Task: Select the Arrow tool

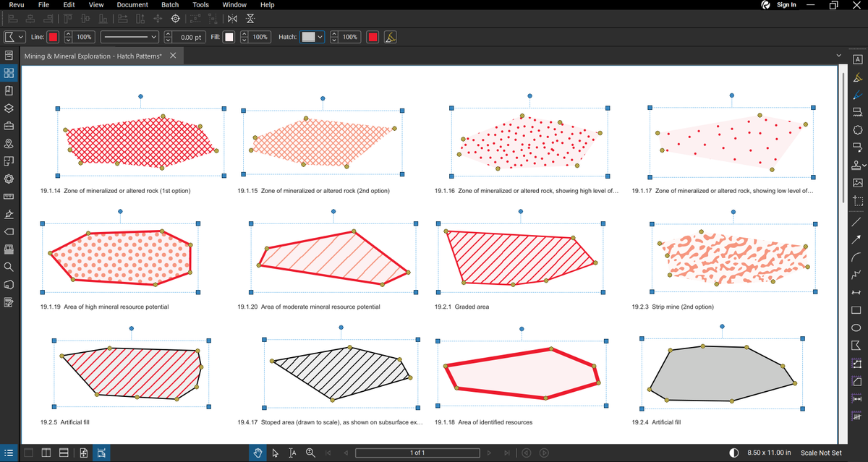Action: pos(857,239)
